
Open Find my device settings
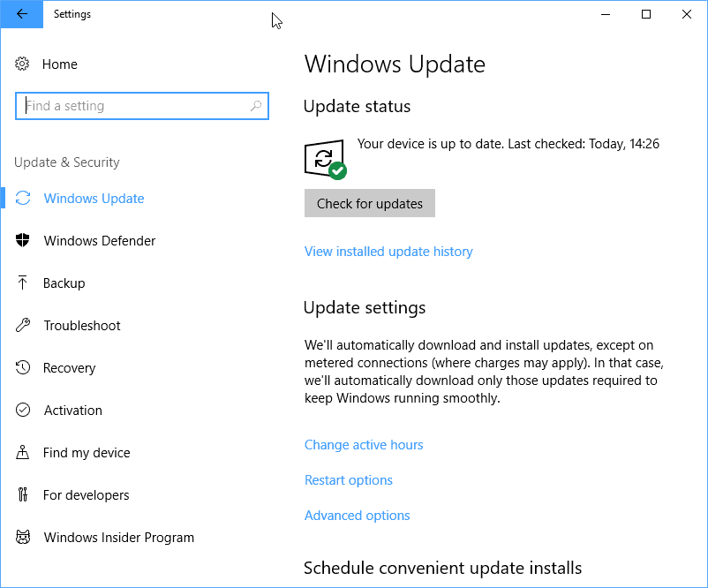tap(87, 453)
